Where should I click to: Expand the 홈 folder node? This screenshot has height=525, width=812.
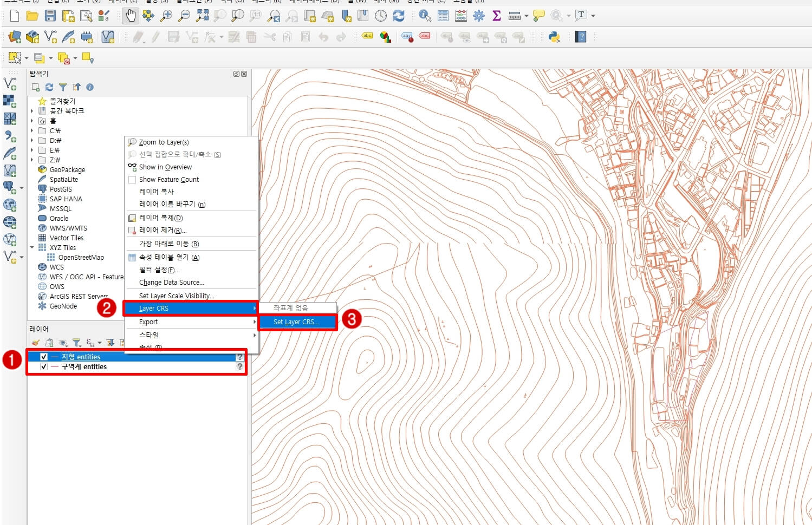(x=32, y=121)
